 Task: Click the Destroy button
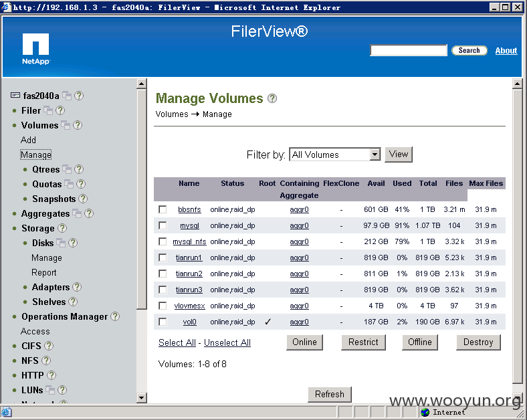[478, 342]
